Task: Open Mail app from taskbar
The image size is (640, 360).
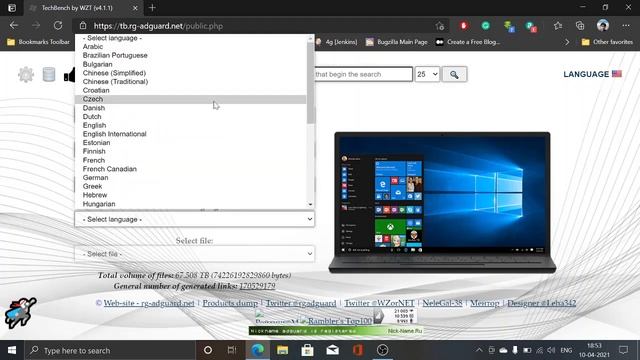Action: 333,350
